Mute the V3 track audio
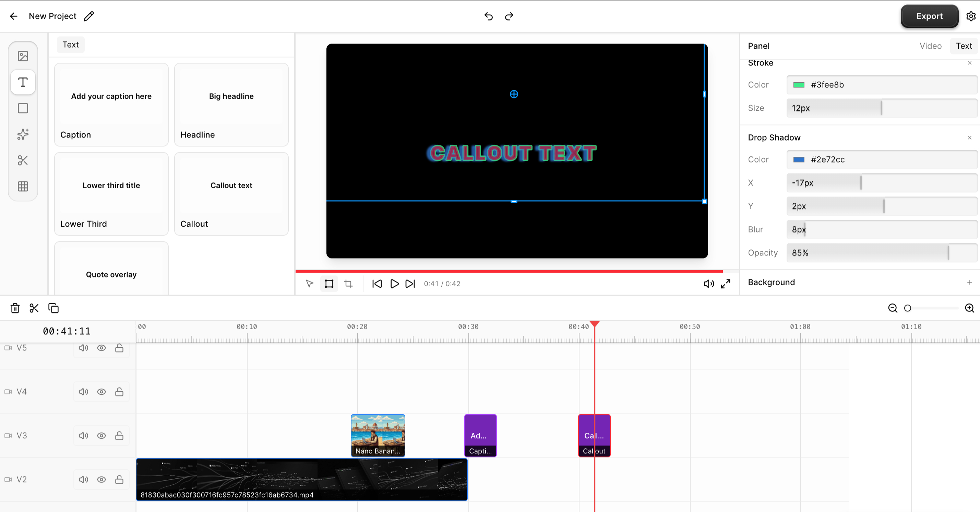This screenshot has width=980, height=512. click(83, 435)
